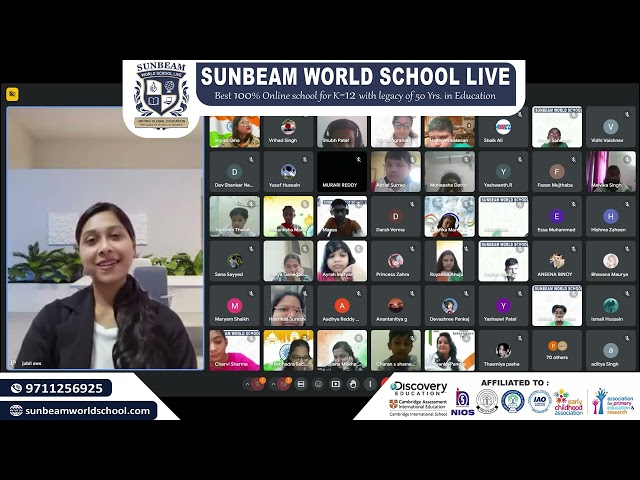Select Moneesha's video tile
Image resolution: width=640 pixels, height=480 pixels.
coord(450,171)
